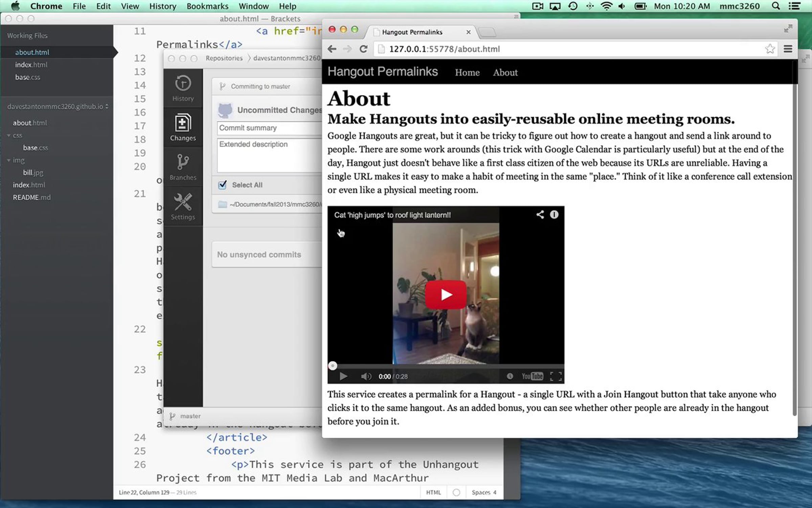Click the Commit summary field
Image resolution: width=812 pixels, height=508 pixels.
point(269,128)
